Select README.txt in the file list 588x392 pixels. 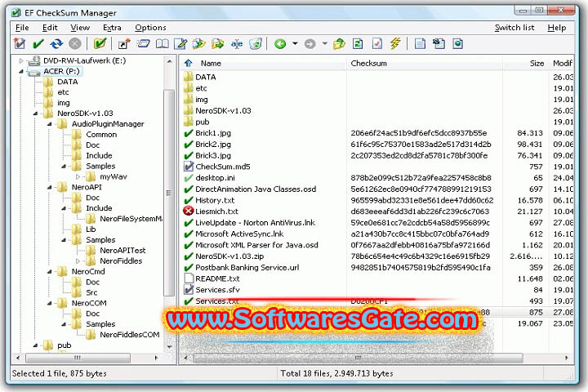[217, 278]
